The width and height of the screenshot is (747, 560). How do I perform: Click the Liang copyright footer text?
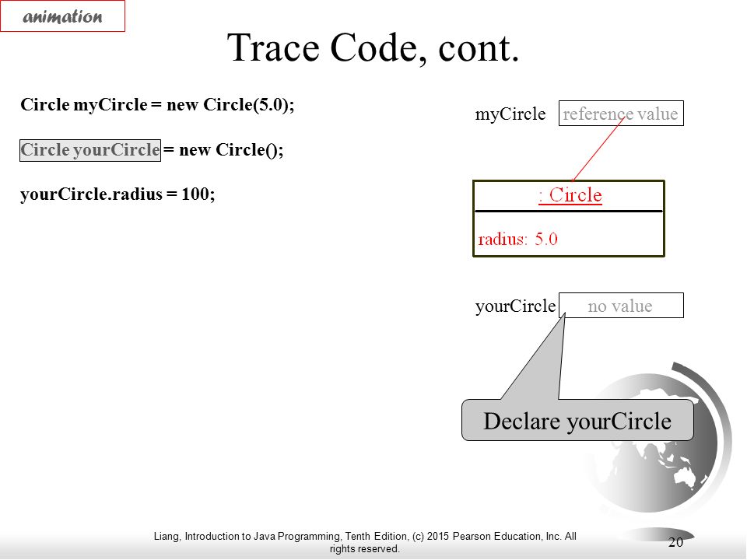click(365, 542)
